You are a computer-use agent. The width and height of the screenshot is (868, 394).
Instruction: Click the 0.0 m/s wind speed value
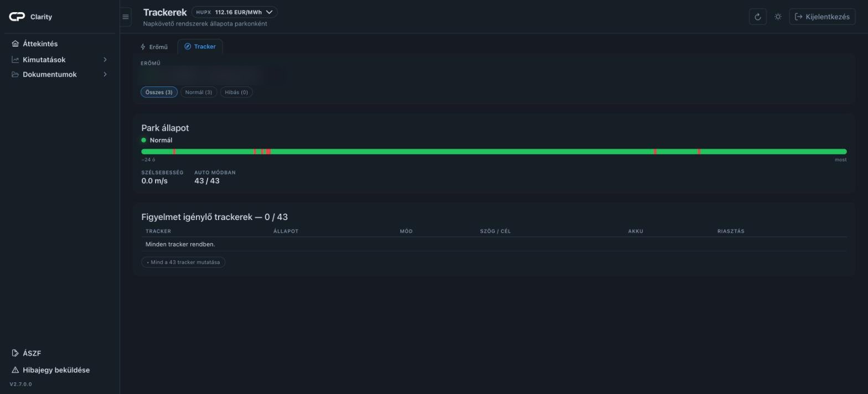(154, 181)
